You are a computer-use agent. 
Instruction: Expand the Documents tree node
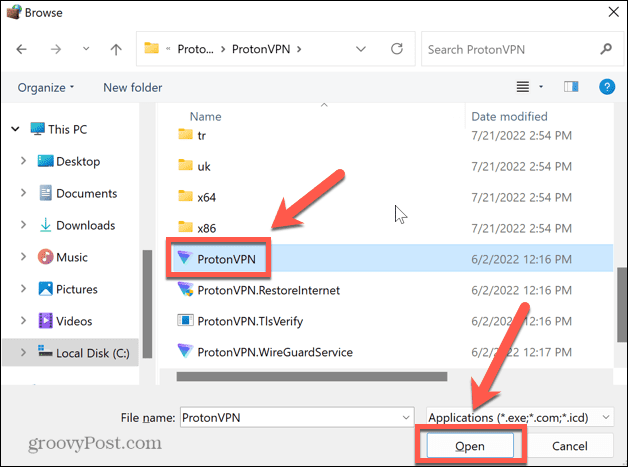[23, 193]
